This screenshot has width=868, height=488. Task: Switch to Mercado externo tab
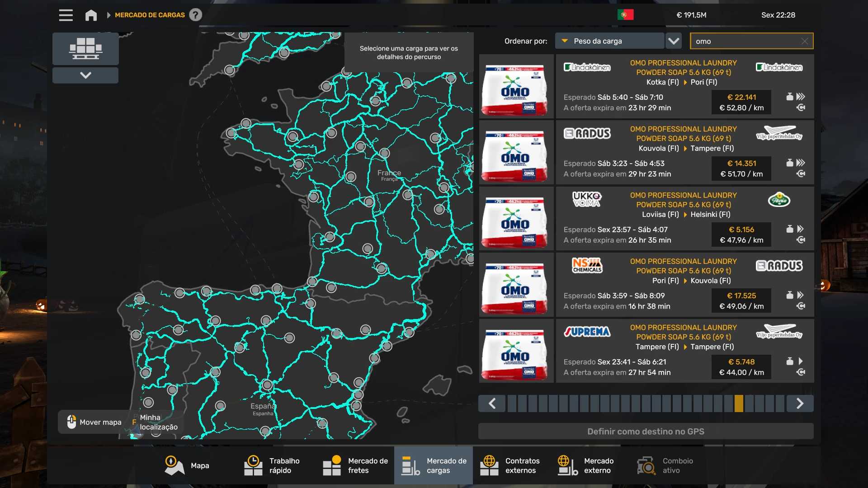(585, 465)
